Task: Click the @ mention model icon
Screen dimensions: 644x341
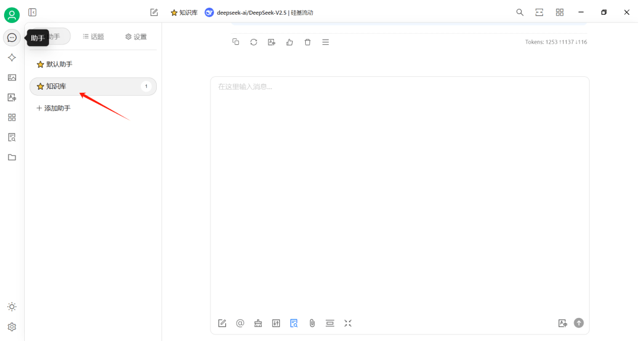Action: (240, 323)
